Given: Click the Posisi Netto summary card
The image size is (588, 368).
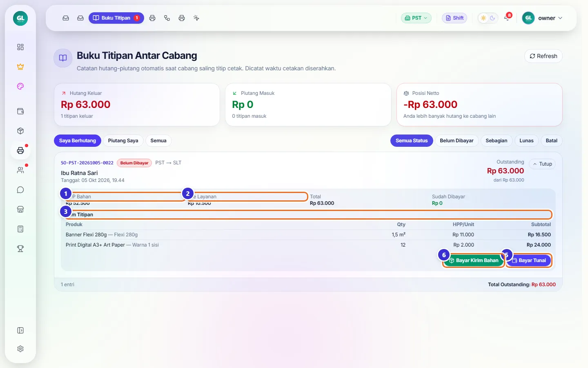Looking at the screenshot, I should pyautogui.click(x=479, y=105).
